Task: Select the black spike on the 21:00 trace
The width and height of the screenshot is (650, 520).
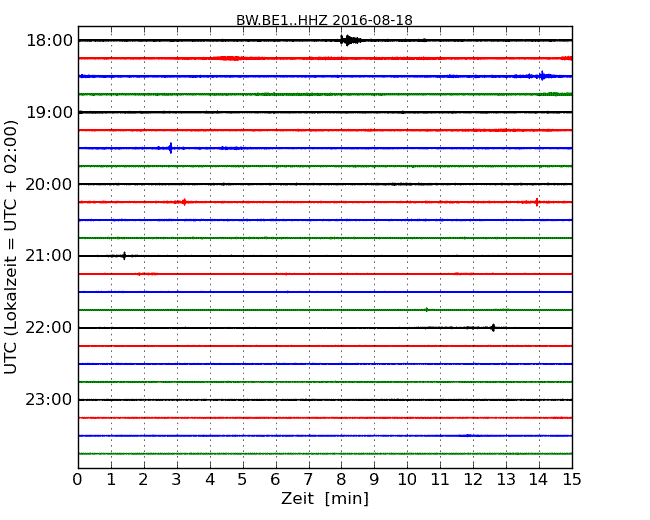Action: click(124, 256)
